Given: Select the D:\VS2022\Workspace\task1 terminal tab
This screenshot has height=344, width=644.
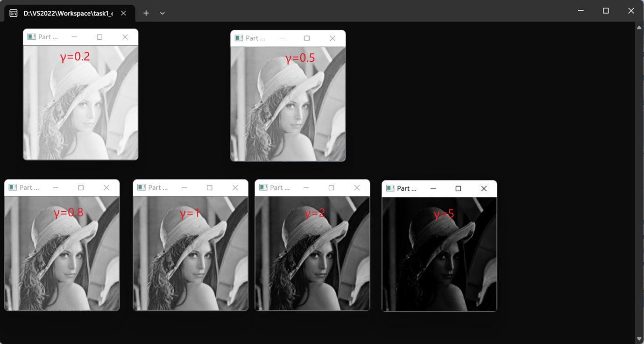Looking at the screenshot, I should tap(70, 13).
